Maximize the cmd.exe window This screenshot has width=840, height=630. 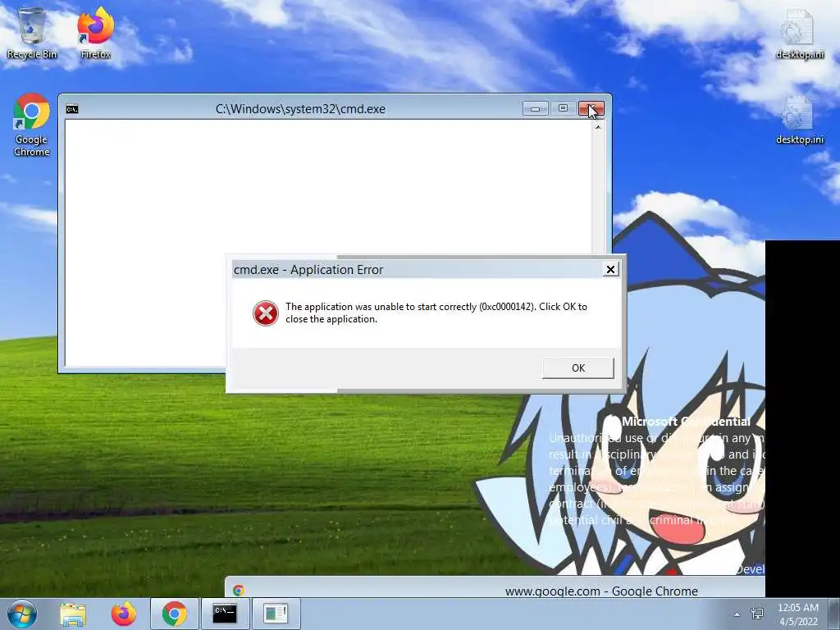click(x=563, y=109)
